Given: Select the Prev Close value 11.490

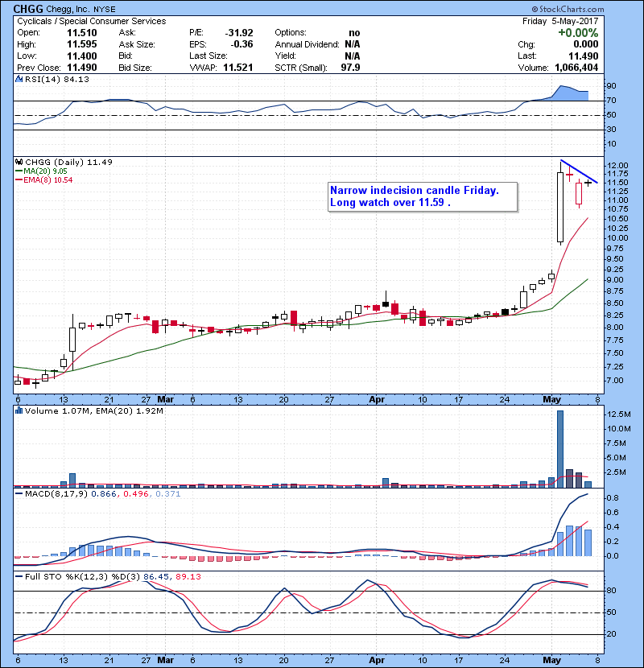Looking at the screenshot, I should point(82,68).
